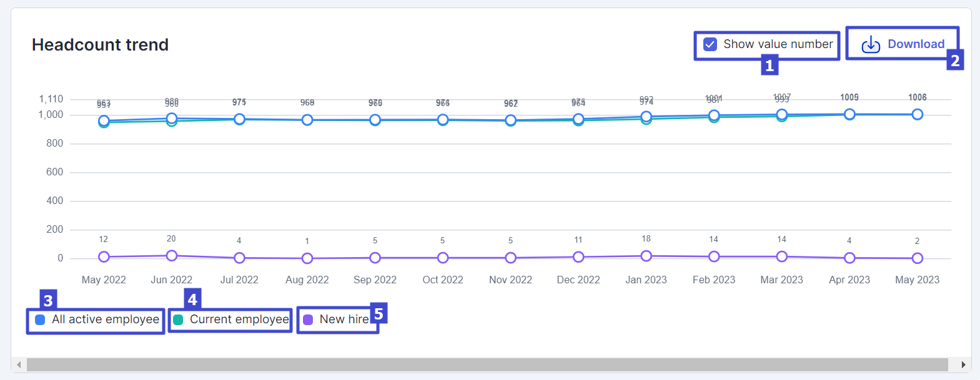The image size is (980, 380).
Task: Click the Show value number label text
Action: point(778,44)
